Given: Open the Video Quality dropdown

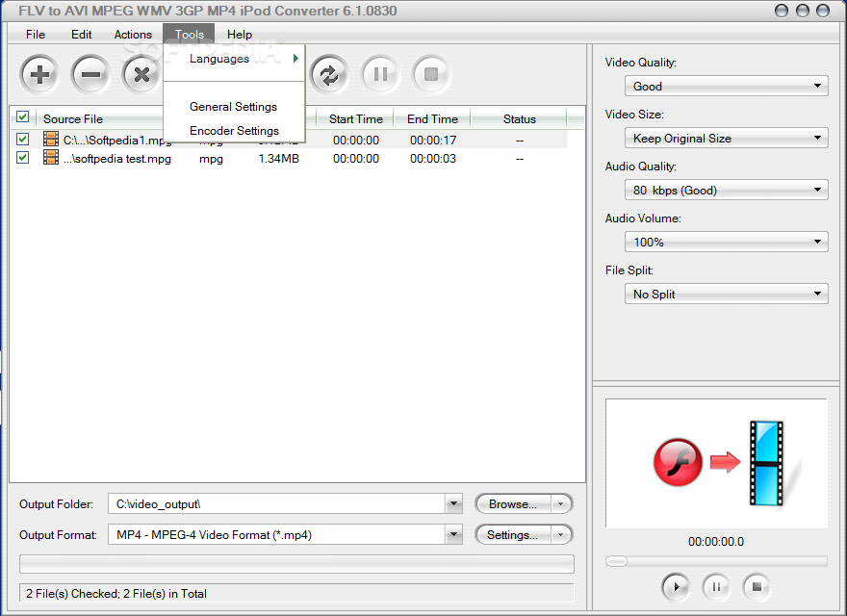Looking at the screenshot, I should tap(726, 86).
